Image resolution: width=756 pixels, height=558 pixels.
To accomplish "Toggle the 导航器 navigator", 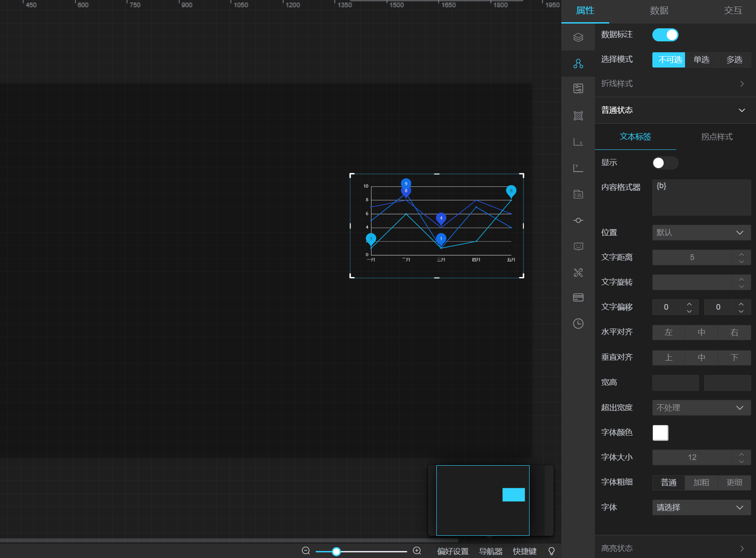I will (x=491, y=551).
